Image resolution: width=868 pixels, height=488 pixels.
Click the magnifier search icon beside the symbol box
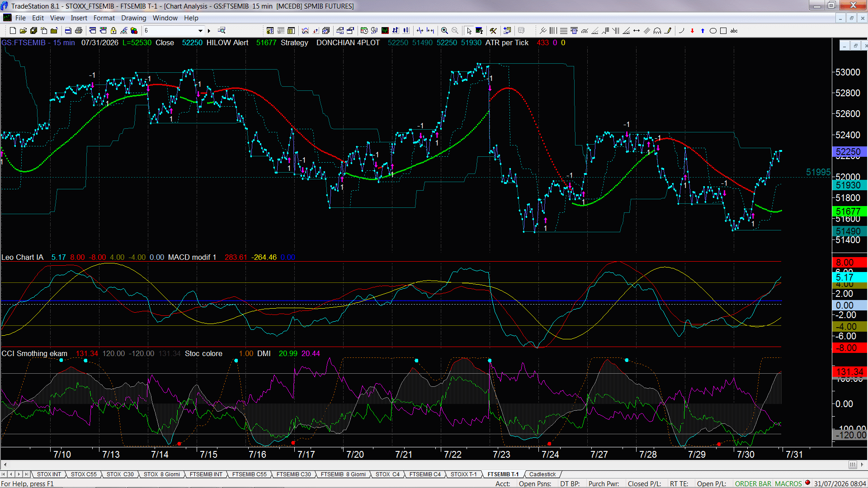coord(222,31)
